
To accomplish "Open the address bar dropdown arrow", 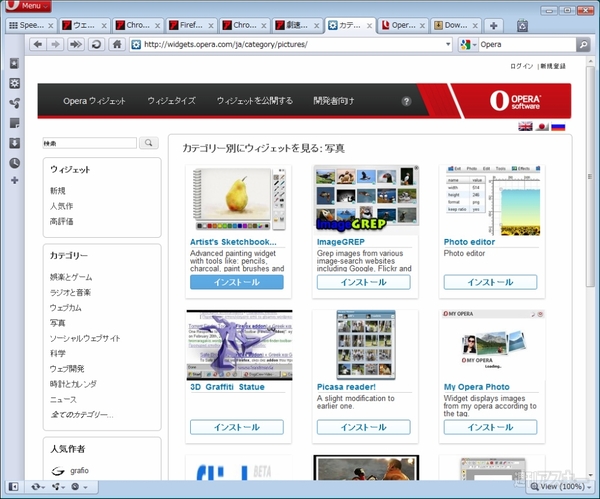I will click(448, 44).
